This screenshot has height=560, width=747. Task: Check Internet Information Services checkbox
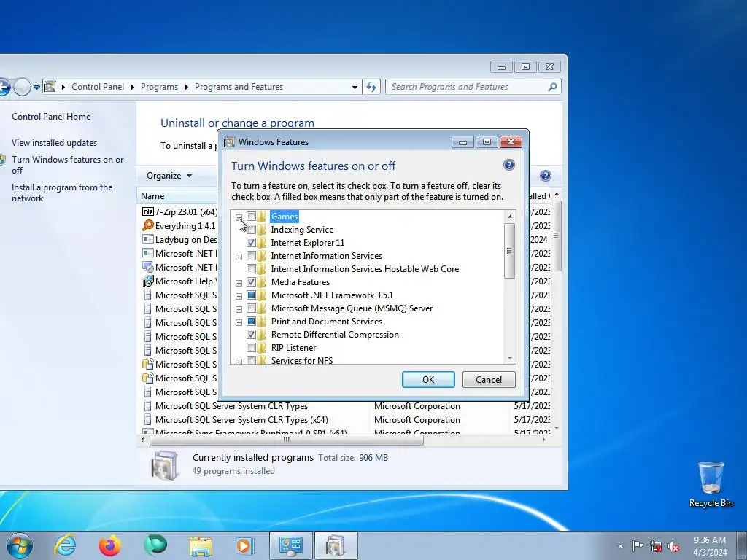click(x=251, y=256)
